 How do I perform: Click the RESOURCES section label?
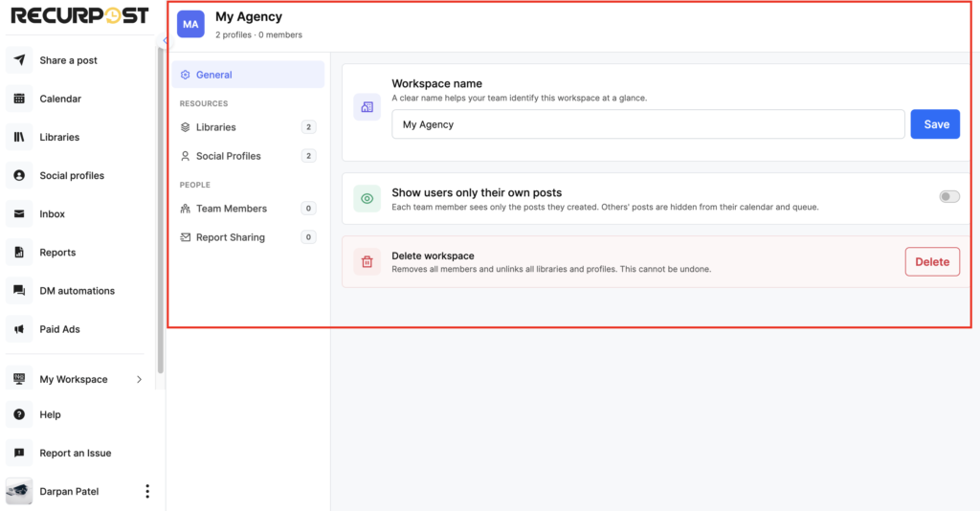(x=204, y=103)
